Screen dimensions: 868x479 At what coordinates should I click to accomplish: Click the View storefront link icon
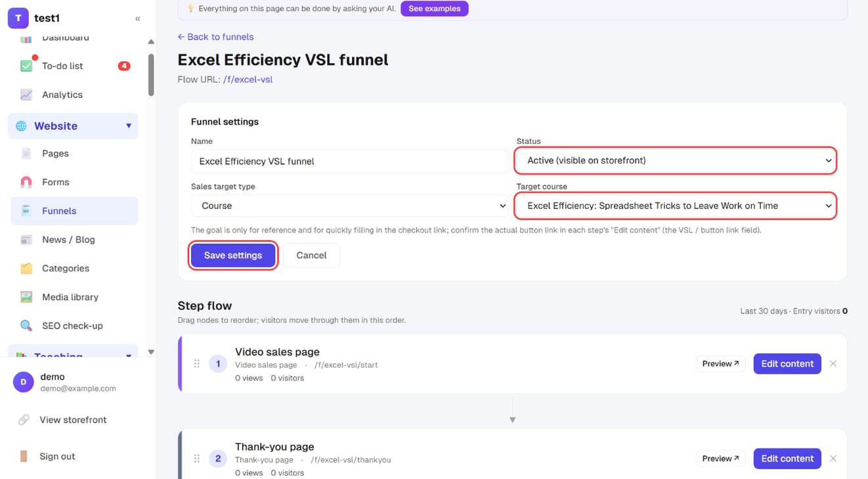(24, 420)
